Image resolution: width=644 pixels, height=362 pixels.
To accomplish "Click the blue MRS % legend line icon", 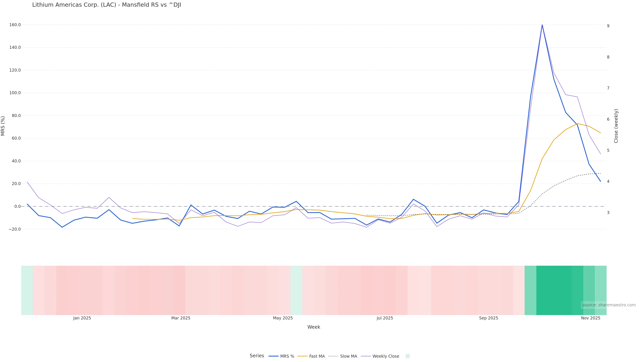I will point(274,356).
